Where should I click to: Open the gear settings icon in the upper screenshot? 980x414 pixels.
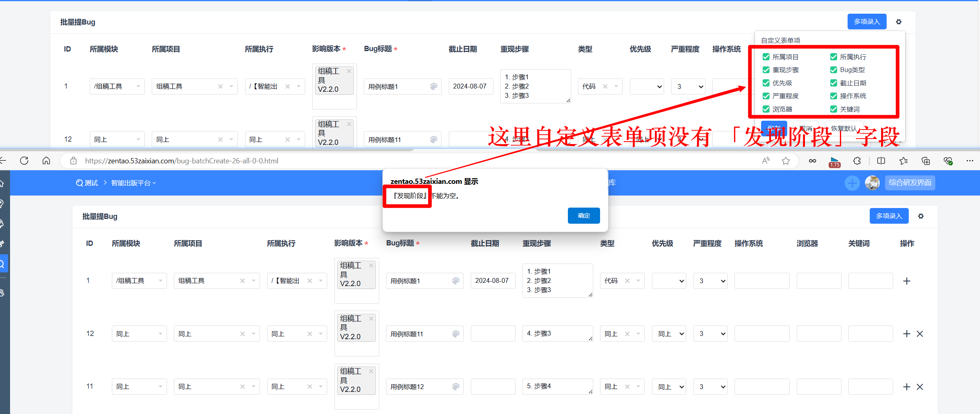899,22
